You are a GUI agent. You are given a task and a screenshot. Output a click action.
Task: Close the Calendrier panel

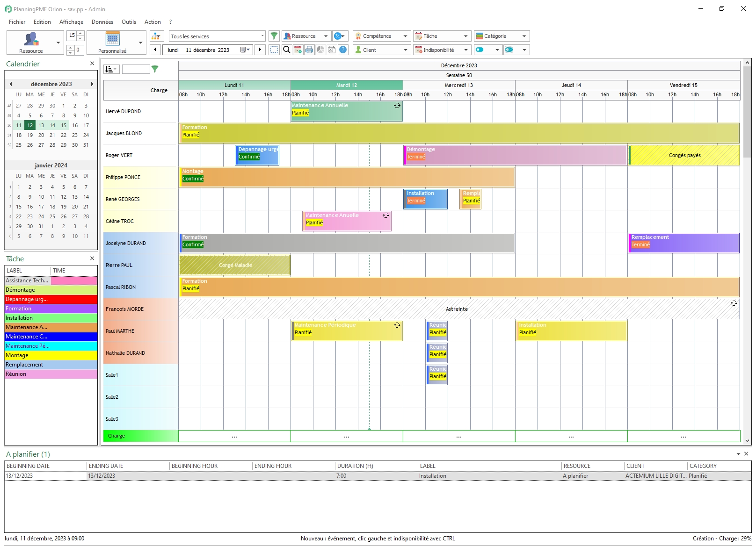(x=92, y=64)
